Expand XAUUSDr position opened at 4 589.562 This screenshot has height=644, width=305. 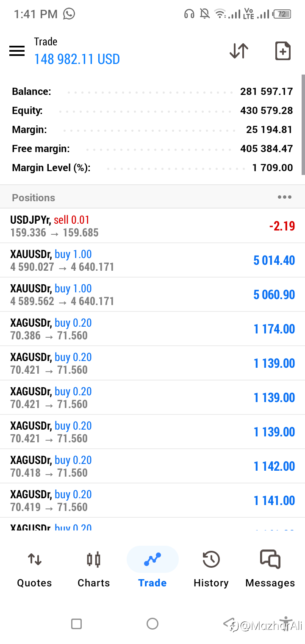(x=152, y=294)
